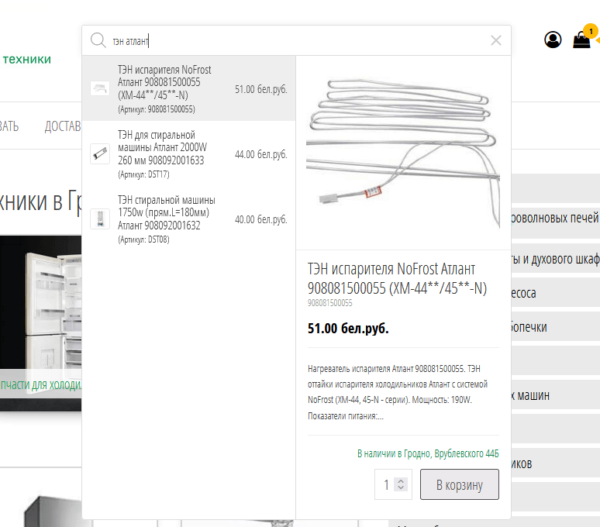Open 'Запчасти для холоди...' banner link
This screenshot has width=600, height=527.
coord(41,384)
